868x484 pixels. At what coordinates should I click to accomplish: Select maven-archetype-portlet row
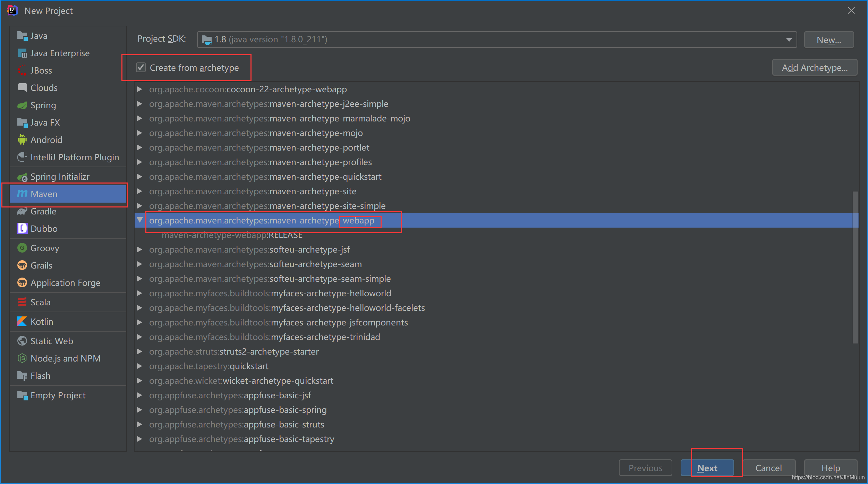point(497,147)
